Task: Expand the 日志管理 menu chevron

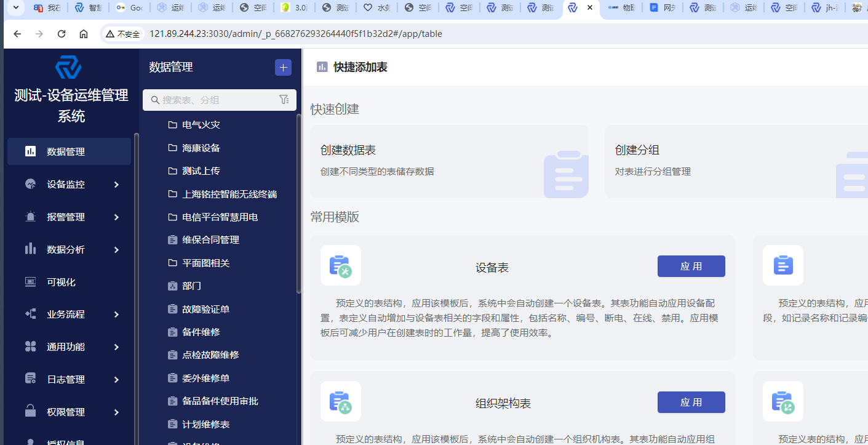Action: coord(116,380)
